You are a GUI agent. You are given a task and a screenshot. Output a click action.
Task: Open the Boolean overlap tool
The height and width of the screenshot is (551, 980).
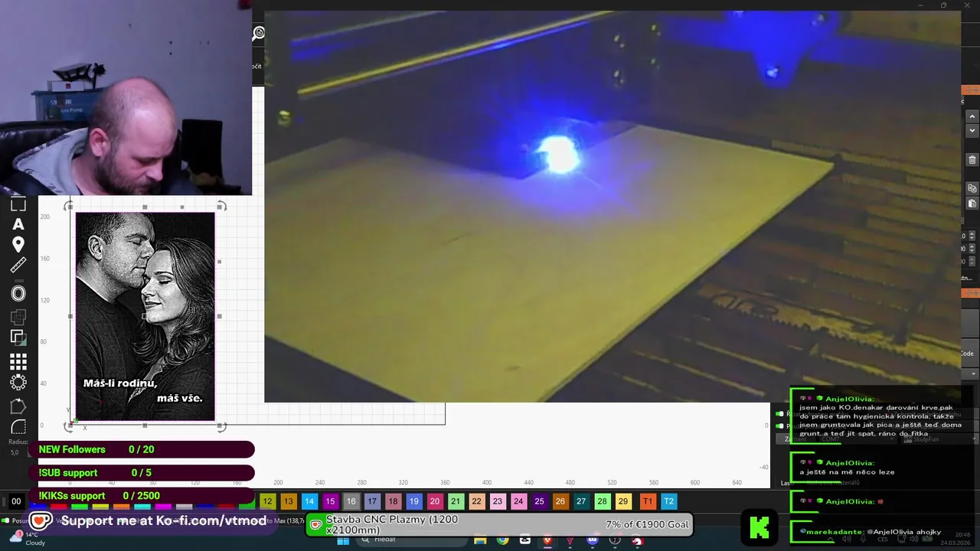click(x=18, y=336)
